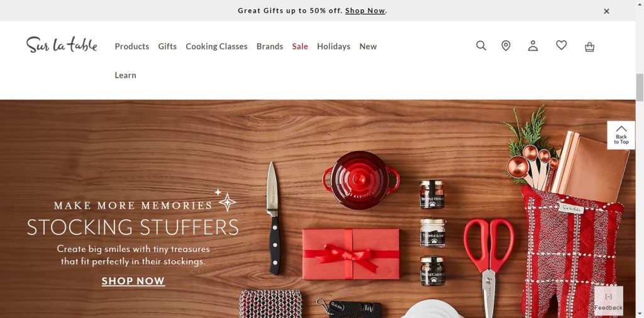Expand the Brands navigation menu

(x=270, y=47)
